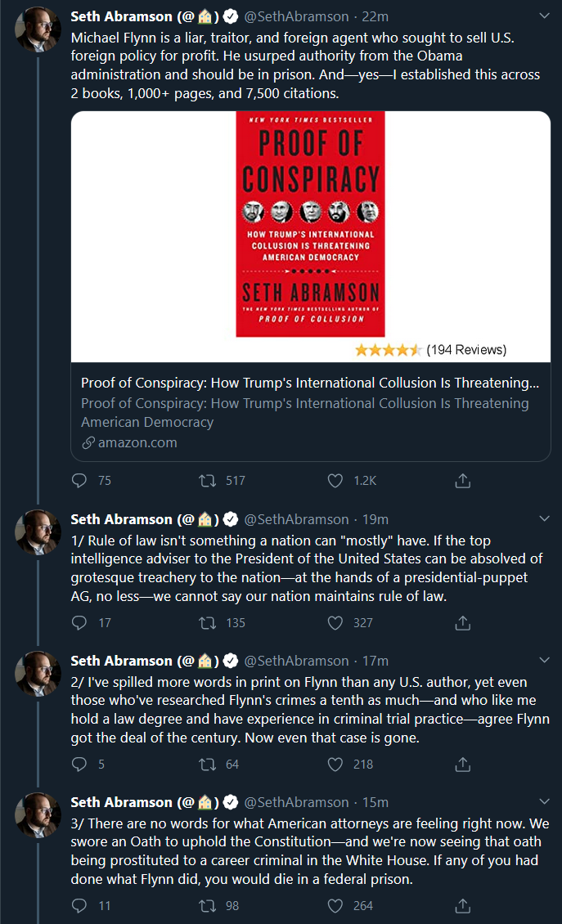This screenshot has width=562, height=924.
Task: Open the options chevron on the 17m tweet
Action: (544, 660)
